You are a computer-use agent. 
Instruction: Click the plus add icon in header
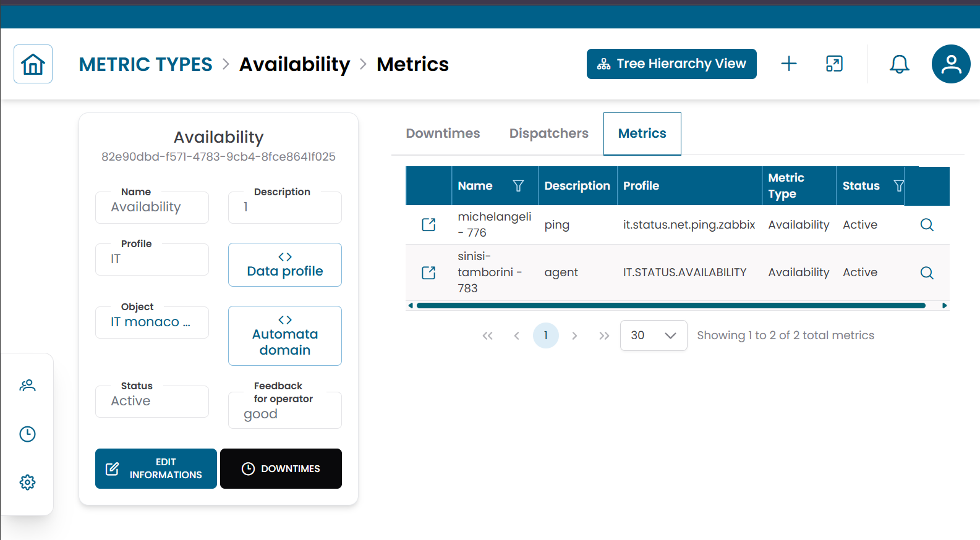(x=789, y=64)
